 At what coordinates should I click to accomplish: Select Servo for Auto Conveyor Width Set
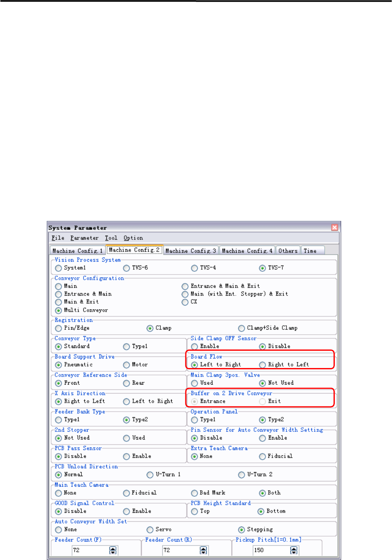[150, 530]
